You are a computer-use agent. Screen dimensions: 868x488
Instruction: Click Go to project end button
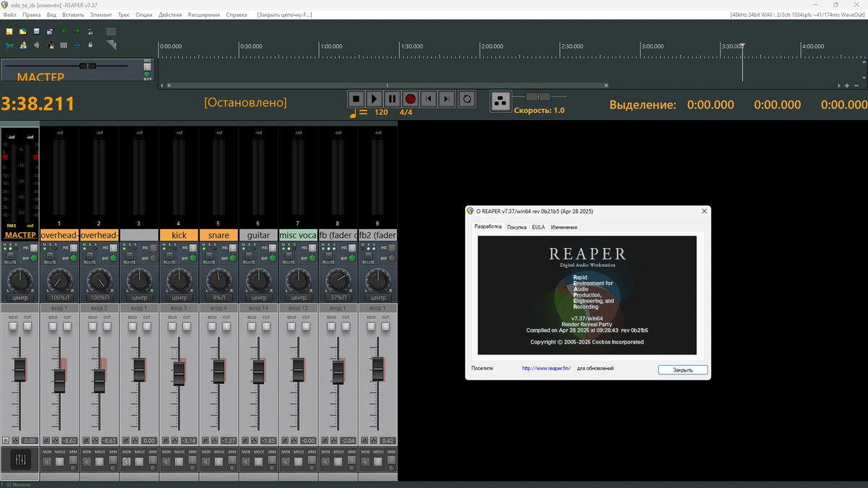447,98
